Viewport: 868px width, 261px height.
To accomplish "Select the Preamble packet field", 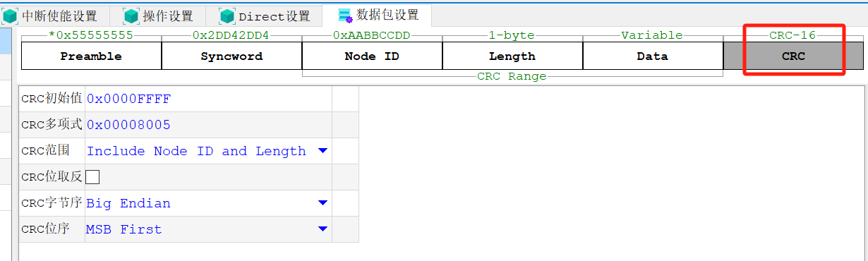I will pyautogui.click(x=91, y=56).
